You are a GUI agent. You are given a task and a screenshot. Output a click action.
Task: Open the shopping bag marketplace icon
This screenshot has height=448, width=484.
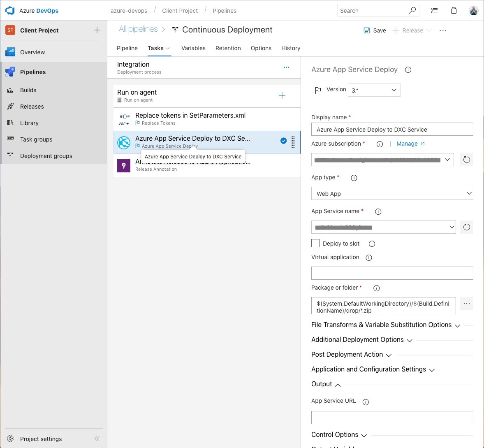click(454, 11)
